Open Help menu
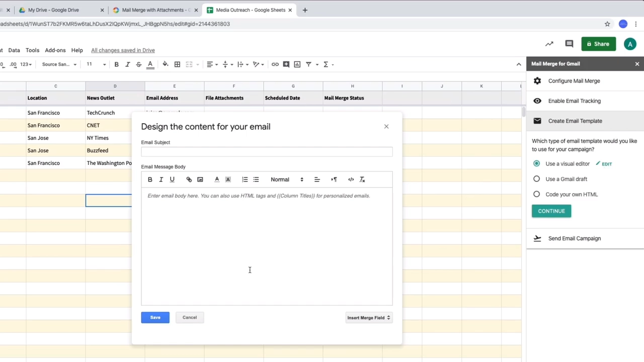The image size is (644, 362). click(x=77, y=50)
